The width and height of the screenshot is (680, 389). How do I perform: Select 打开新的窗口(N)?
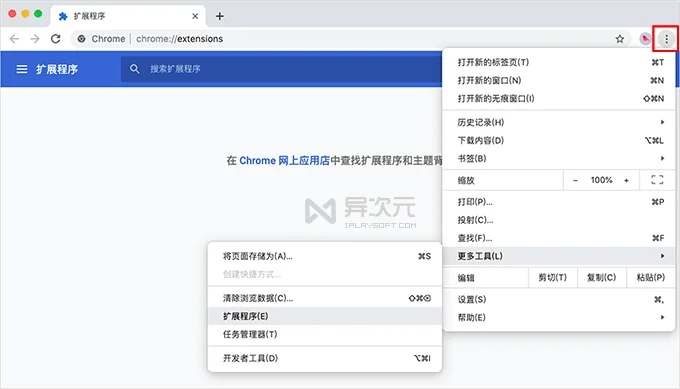[x=559, y=81]
